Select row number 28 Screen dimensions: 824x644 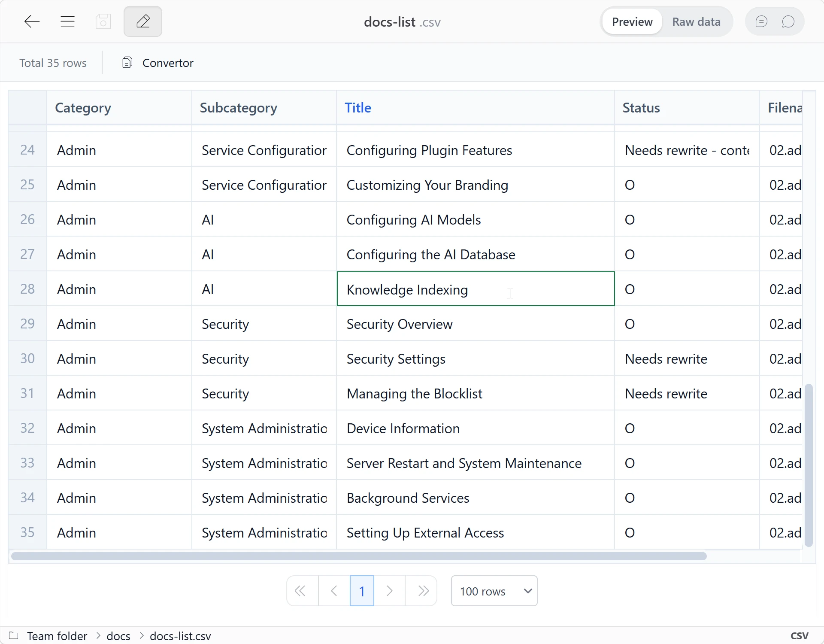click(x=27, y=289)
